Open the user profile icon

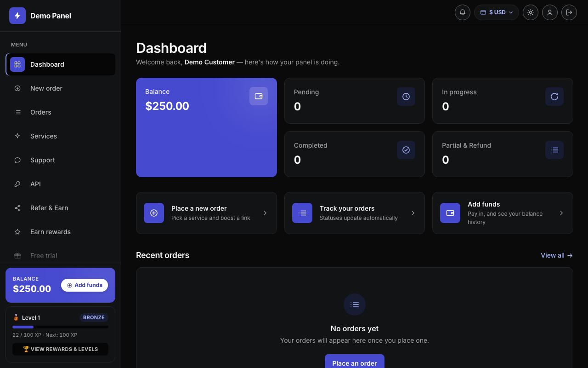click(x=550, y=12)
